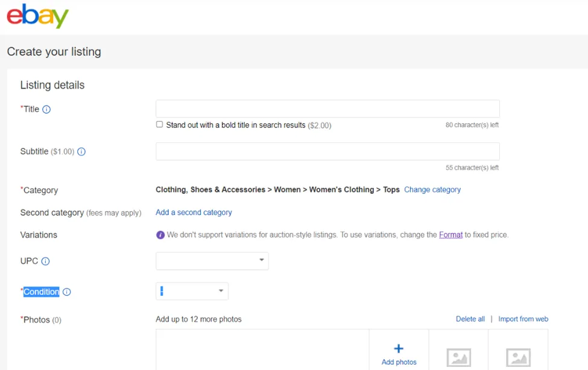The height and width of the screenshot is (370, 588).
Task: Open the Condition info icon
Action: (67, 292)
